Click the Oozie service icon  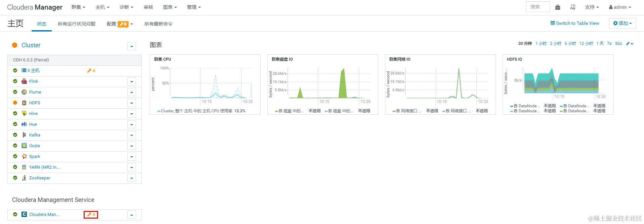pyautogui.click(x=24, y=146)
